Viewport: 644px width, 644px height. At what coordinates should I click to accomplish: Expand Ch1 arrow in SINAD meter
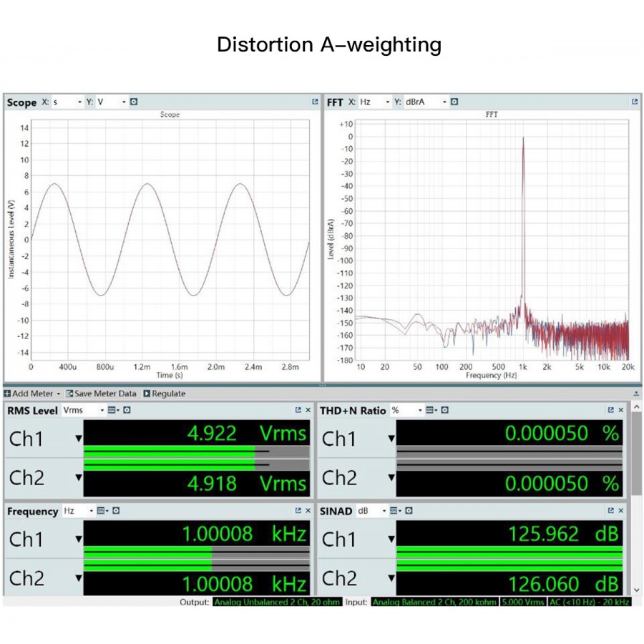[x=391, y=540]
